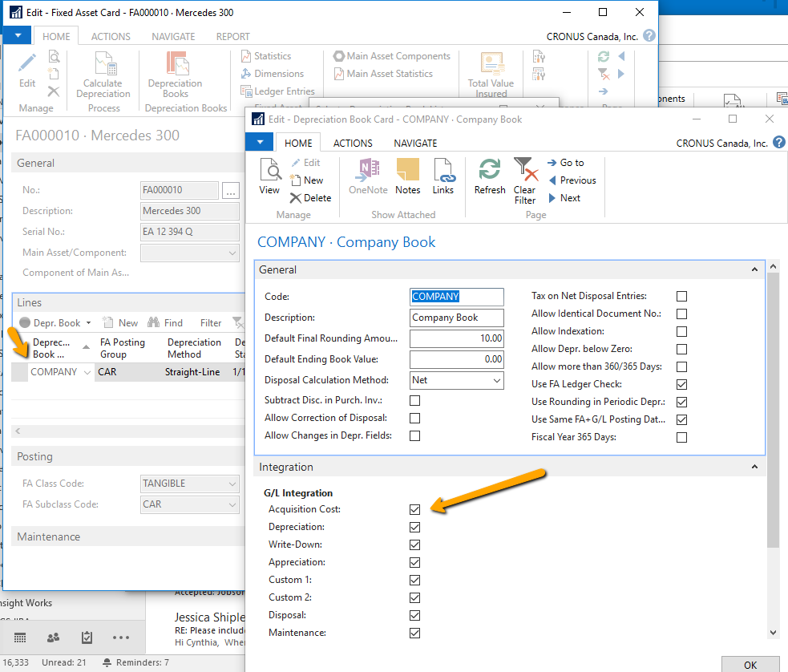The width and height of the screenshot is (788, 672).
Task: Click into Description field Company Book
Action: tap(456, 318)
